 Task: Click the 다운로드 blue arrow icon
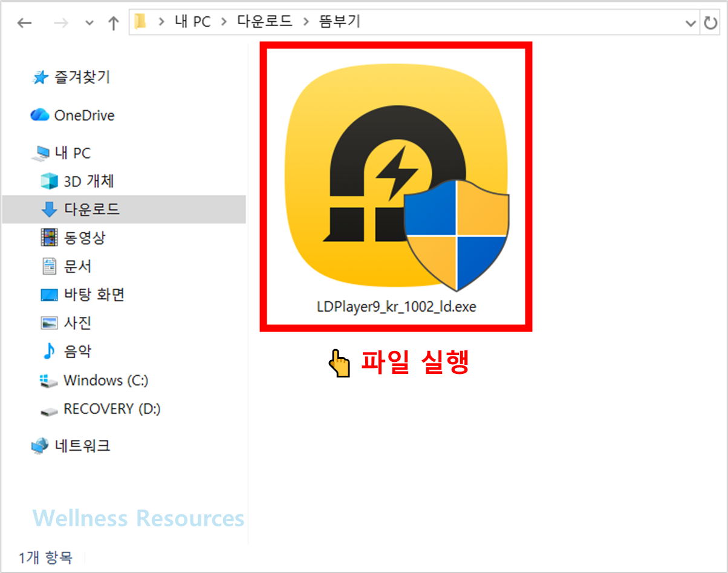tap(49, 210)
